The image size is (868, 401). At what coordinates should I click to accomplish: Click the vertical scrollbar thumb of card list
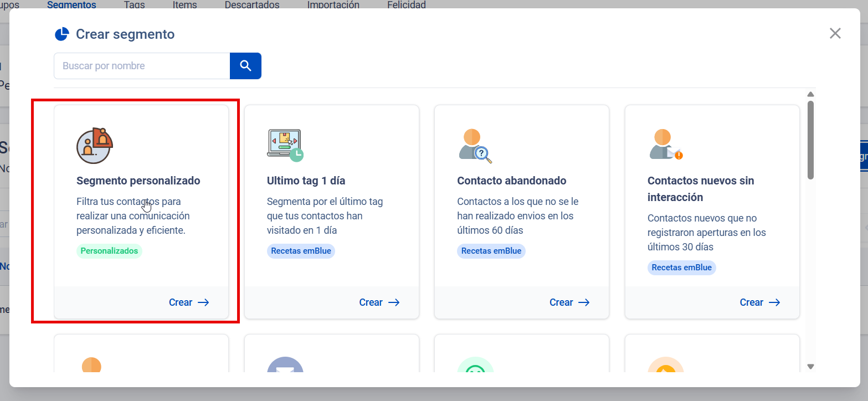tap(810, 138)
